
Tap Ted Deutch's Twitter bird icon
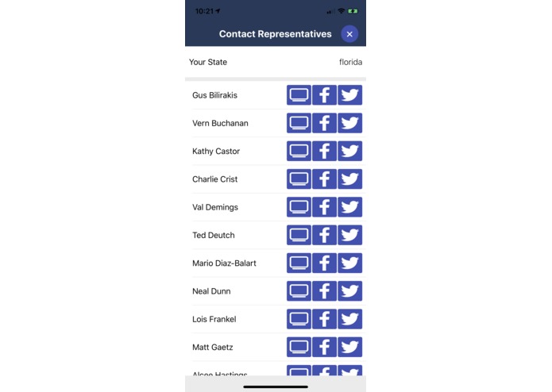coord(349,235)
